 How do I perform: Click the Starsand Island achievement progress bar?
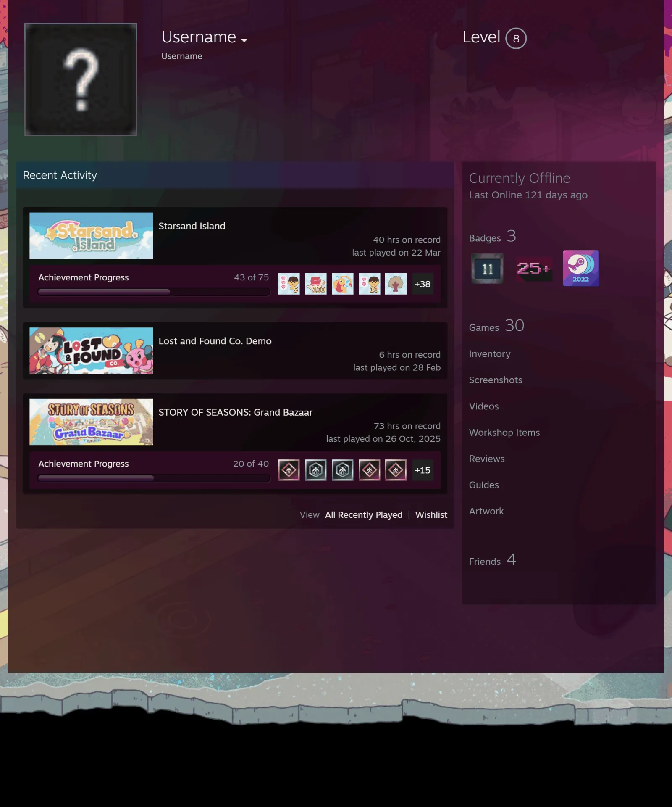click(154, 292)
